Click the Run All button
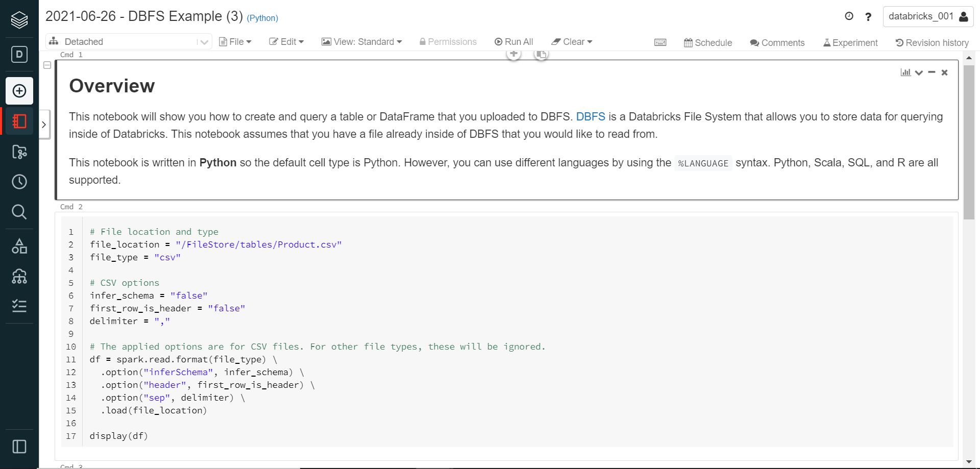This screenshot has width=980, height=469. coord(513,42)
